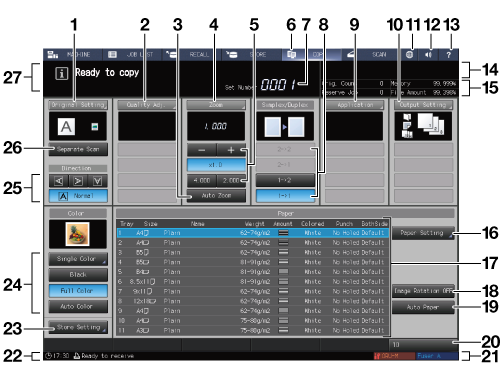Enable the 1->2 duplex option

point(285,180)
